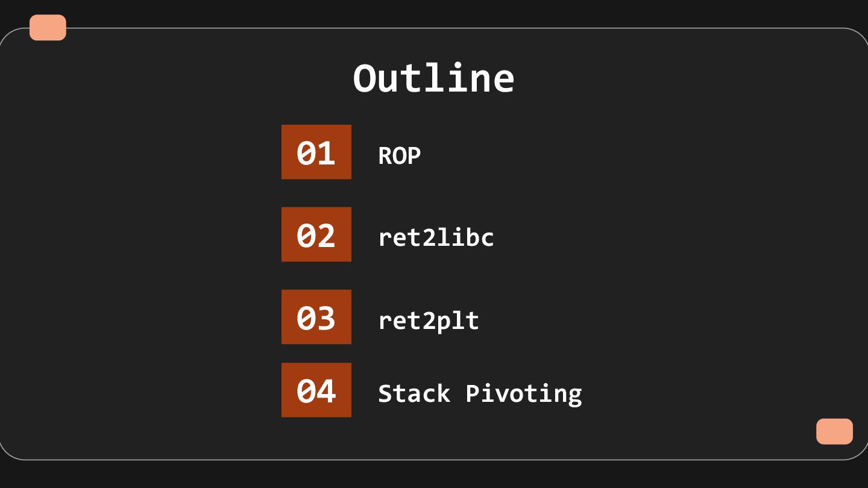Click the digit 3 inside the 03 box
The image size is (868, 488).
326,318
